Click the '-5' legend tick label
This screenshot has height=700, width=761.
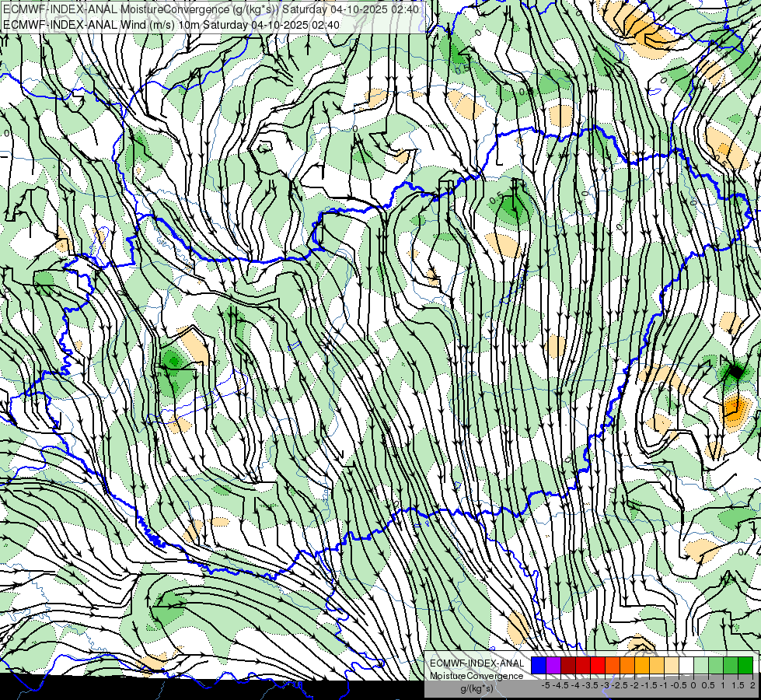[x=546, y=685]
